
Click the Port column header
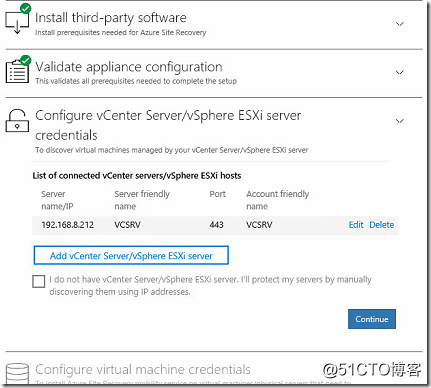pos(218,194)
